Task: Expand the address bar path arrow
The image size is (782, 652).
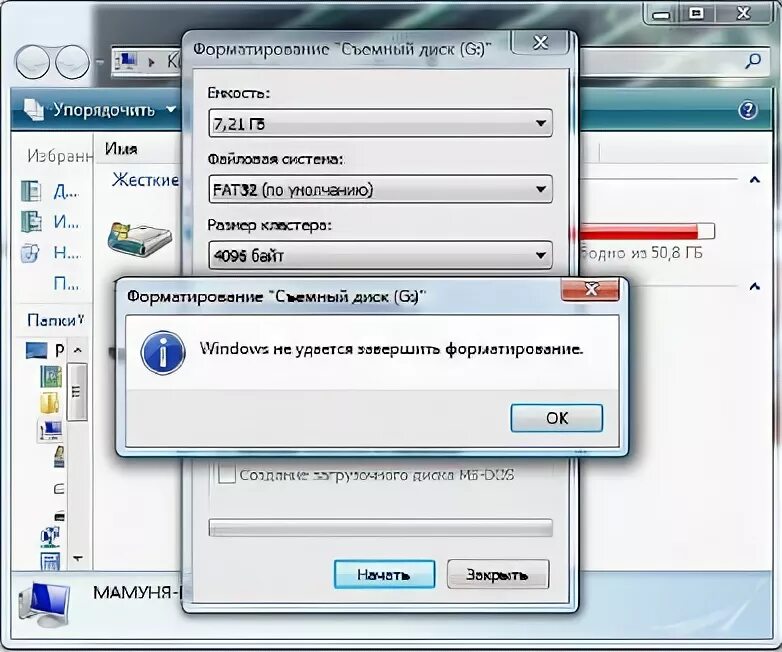Action: point(152,62)
